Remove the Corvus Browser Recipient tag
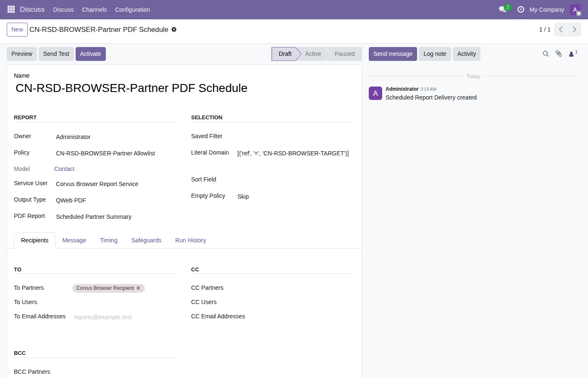588x378 pixels. (x=138, y=288)
